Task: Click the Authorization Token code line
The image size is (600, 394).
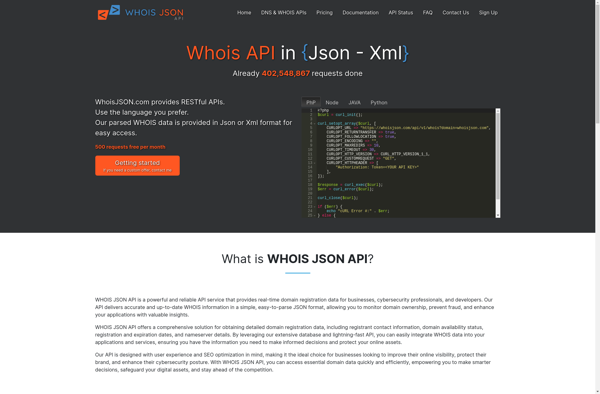Action: (377, 167)
